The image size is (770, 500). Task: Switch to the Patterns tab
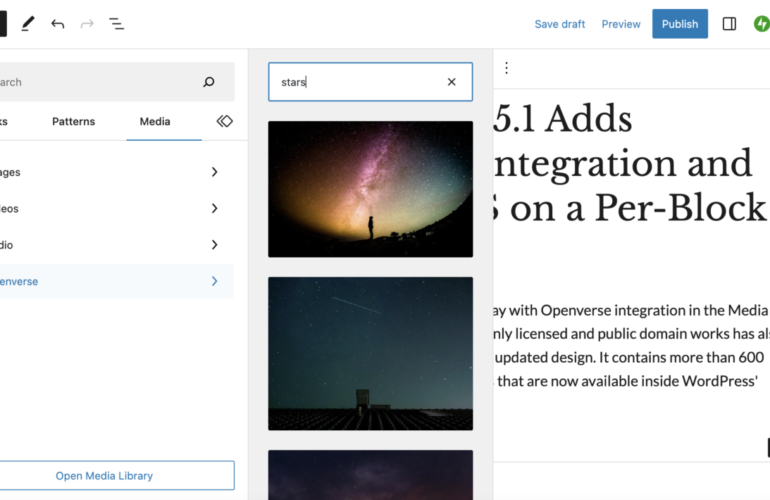coord(73,121)
